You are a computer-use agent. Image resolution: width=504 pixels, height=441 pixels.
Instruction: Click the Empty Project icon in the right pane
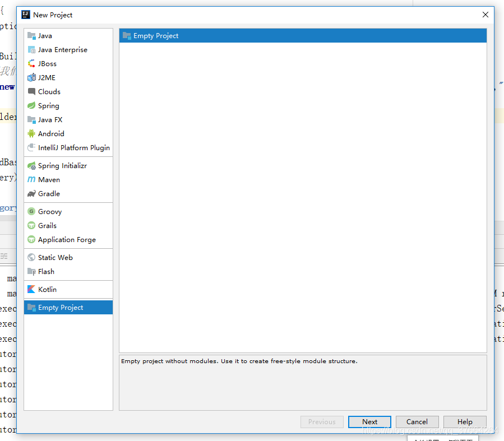pyautogui.click(x=127, y=36)
